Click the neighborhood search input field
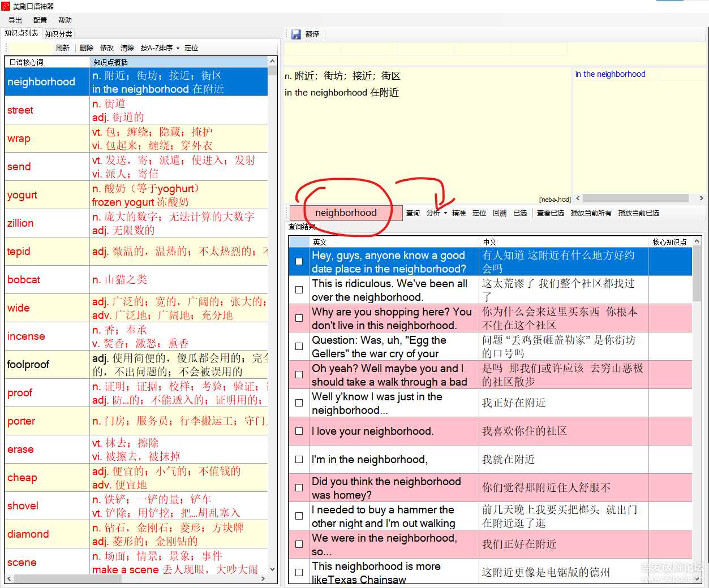The image size is (709, 588). pyautogui.click(x=346, y=213)
